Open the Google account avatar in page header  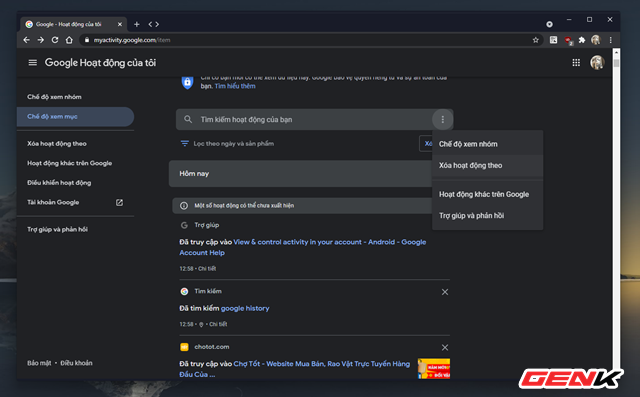597,62
